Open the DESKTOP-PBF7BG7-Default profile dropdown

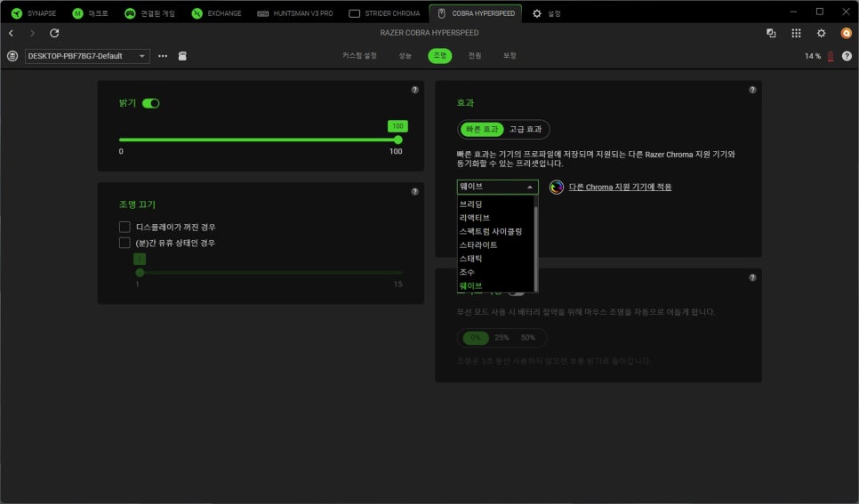point(87,56)
